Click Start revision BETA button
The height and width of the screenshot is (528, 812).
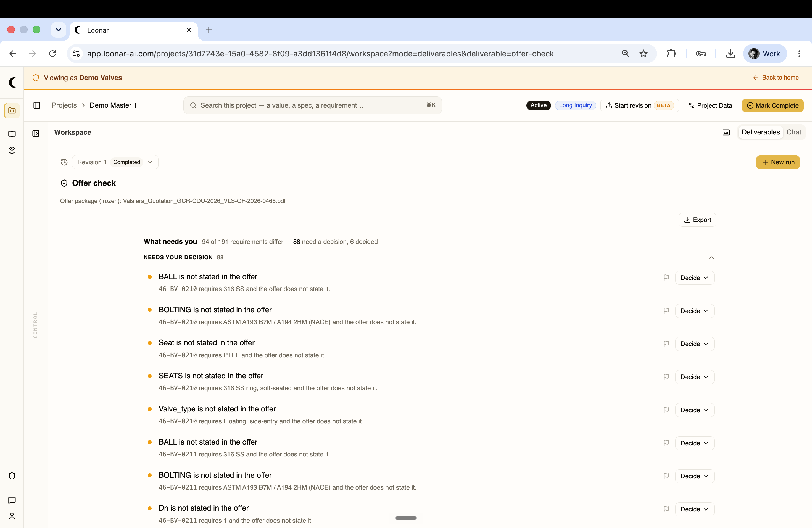click(639, 105)
